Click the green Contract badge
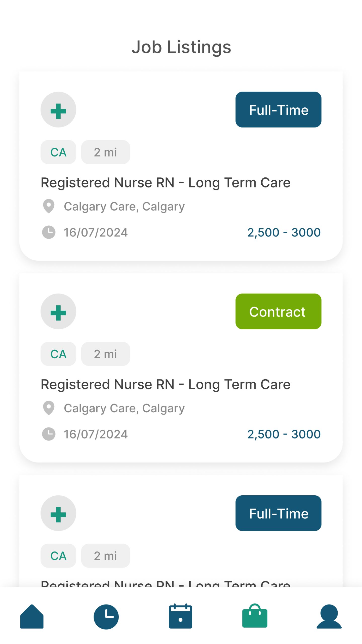Viewport: 362px width, 644px height. click(278, 311)
